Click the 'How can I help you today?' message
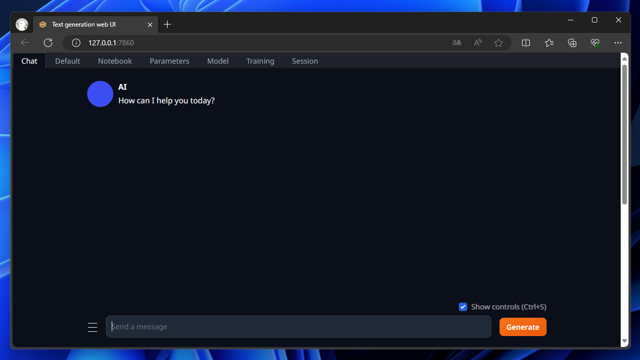 pyautogui.click(x=167, y=100)
